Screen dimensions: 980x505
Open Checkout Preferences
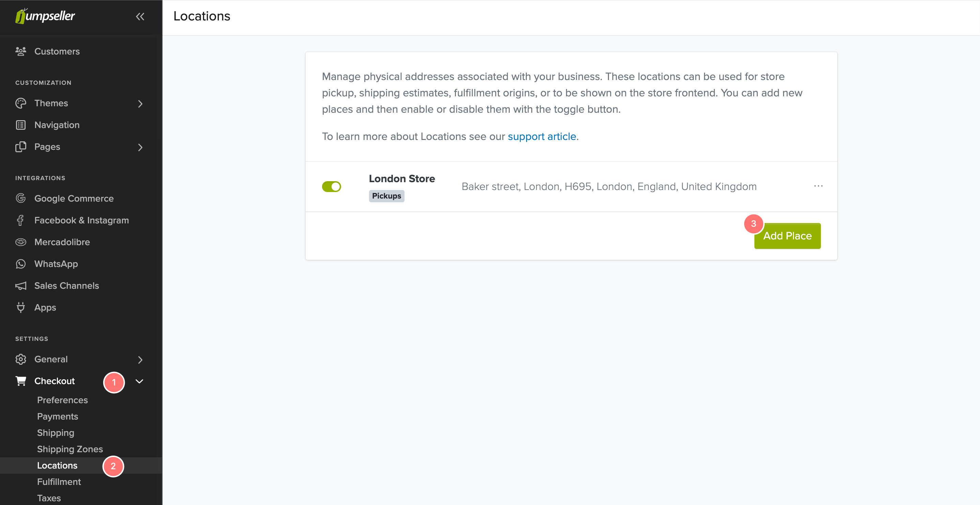point(62,400)
